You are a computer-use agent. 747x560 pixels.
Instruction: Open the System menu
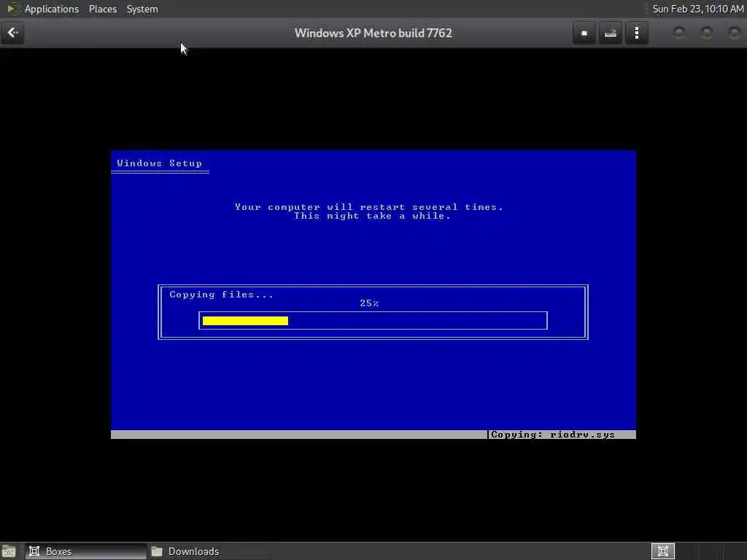pos(142,9)
